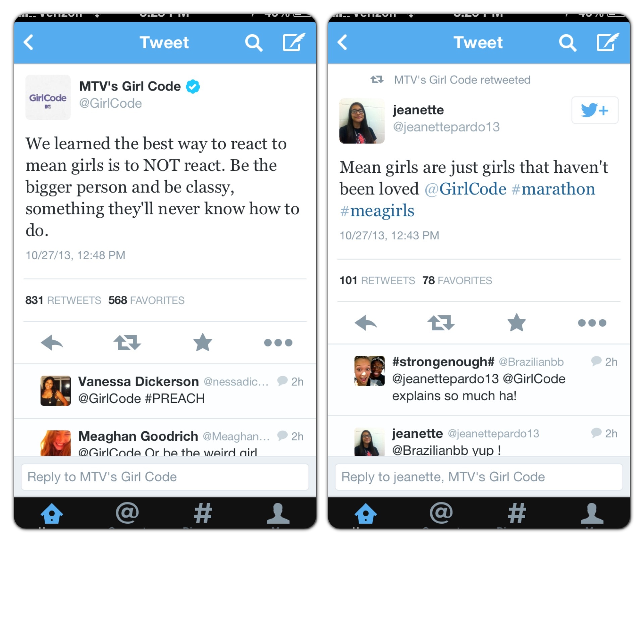Tap compose tweet icon in left header
644x644 pixels.
click(293, 42)
